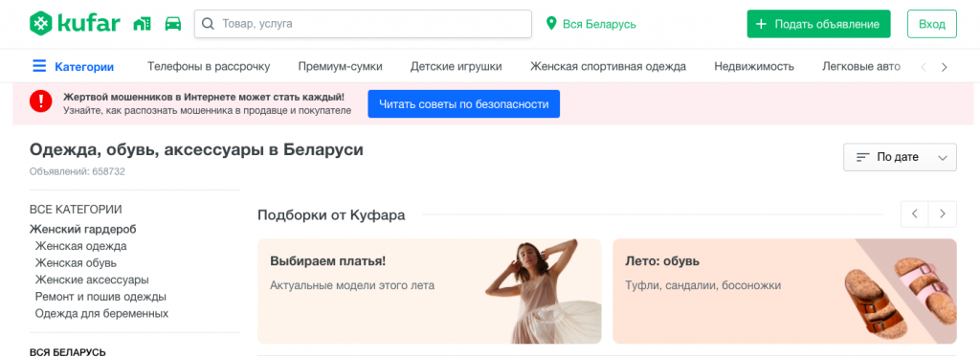Screen dimensions: 980x358
Task: Open the По дате sort dropdown
Action: pos(900,157)
